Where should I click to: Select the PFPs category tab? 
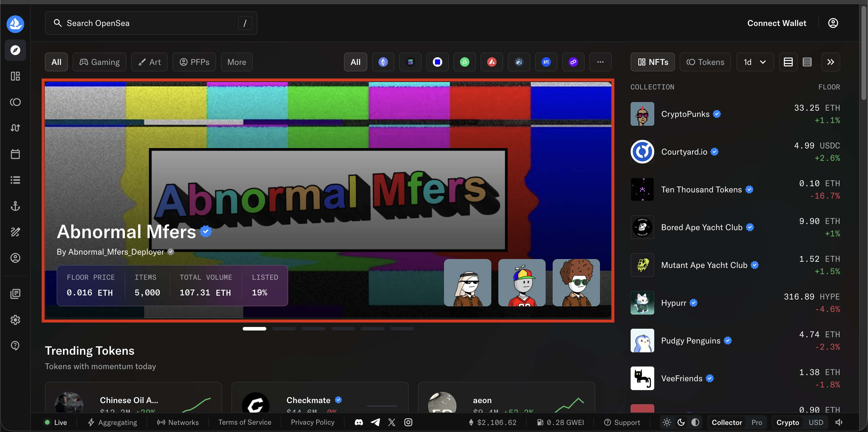tap(194, 62)
